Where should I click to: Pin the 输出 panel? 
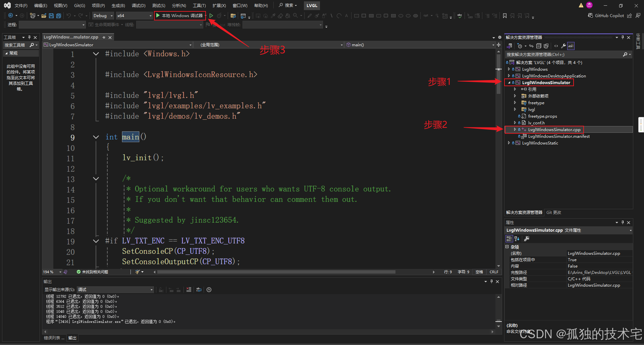(x=491, y=282)
